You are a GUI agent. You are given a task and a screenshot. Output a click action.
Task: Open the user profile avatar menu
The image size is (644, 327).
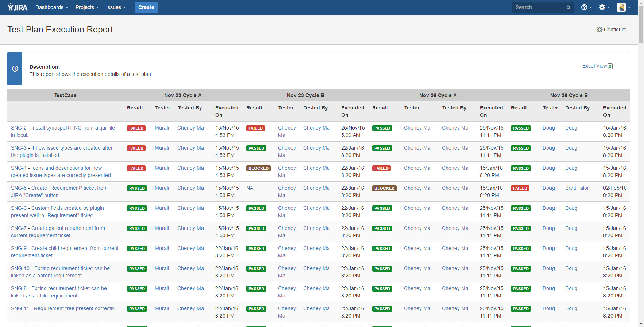[624, 7]
